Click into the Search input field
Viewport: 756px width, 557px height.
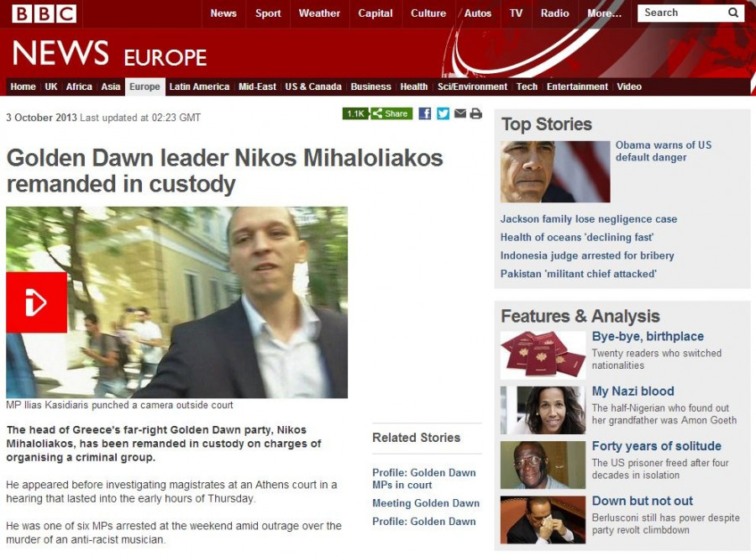pos(682,13)
